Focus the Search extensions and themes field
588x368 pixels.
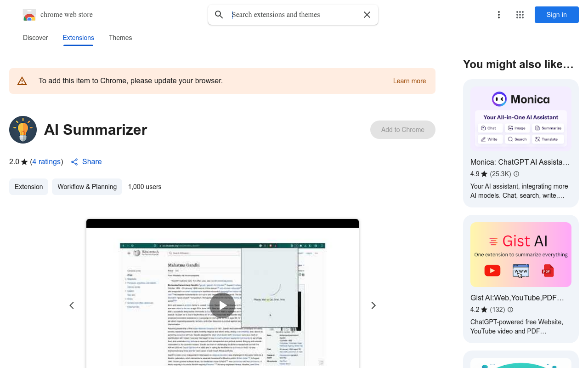294,15
